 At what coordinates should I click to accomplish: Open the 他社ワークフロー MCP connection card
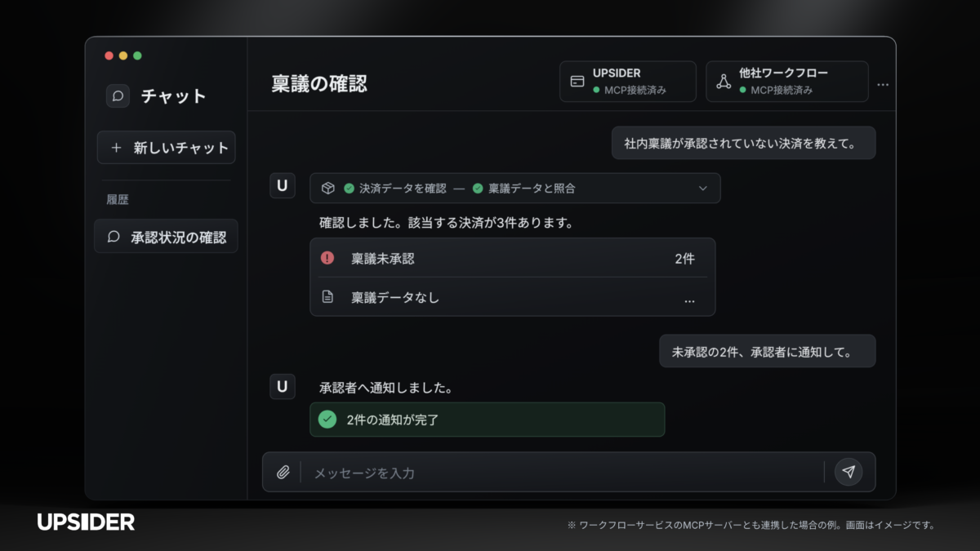click(x=786, y=82)
